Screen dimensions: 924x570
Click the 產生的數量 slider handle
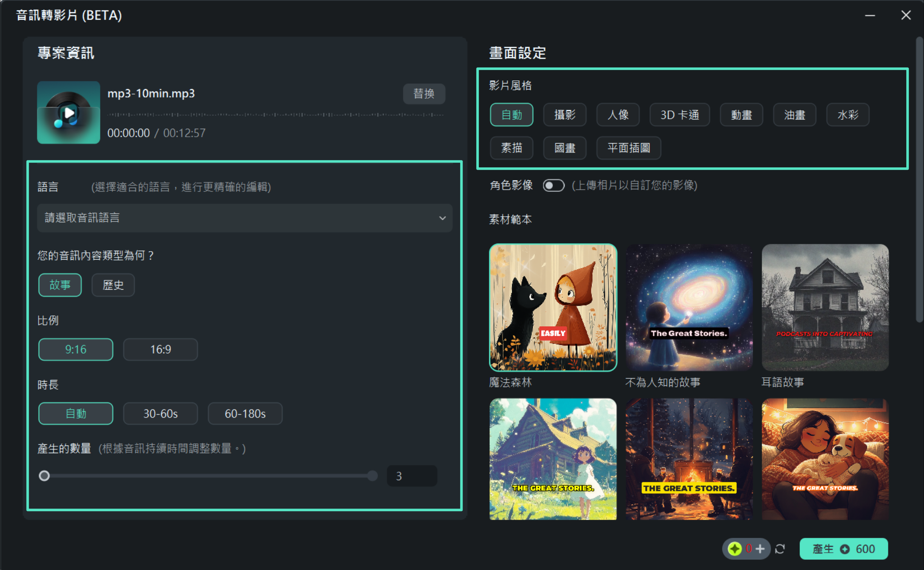[44, 476]
